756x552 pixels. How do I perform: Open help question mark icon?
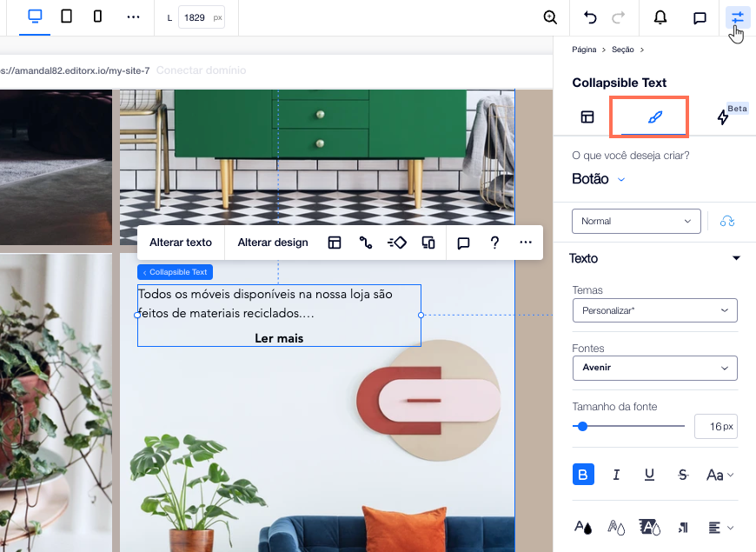click(494, 243)
